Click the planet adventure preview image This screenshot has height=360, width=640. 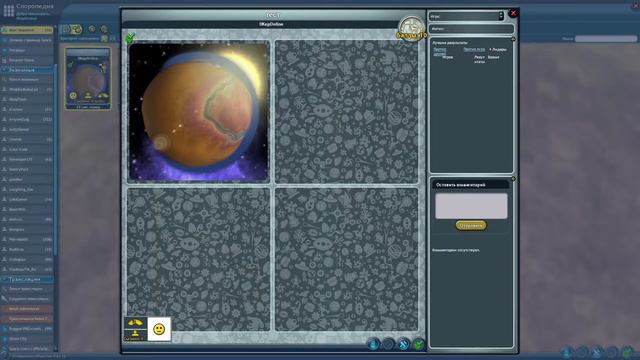pos(199,111)
